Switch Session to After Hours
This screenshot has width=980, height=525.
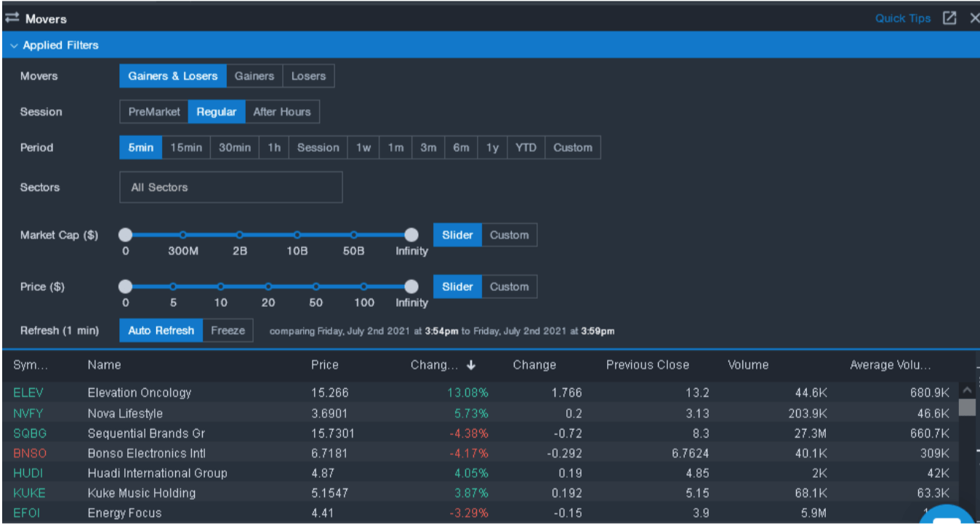(282, 111)
